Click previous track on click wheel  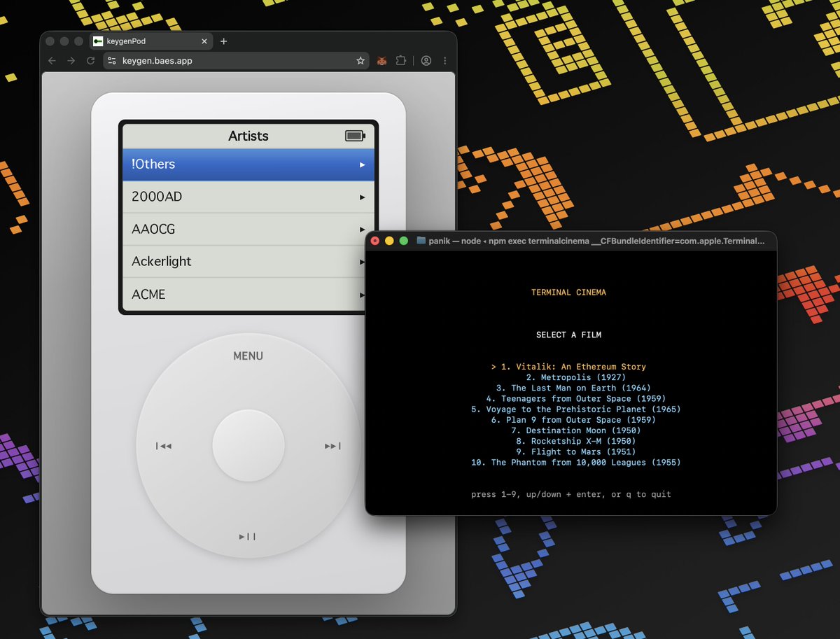click(164, 446)
